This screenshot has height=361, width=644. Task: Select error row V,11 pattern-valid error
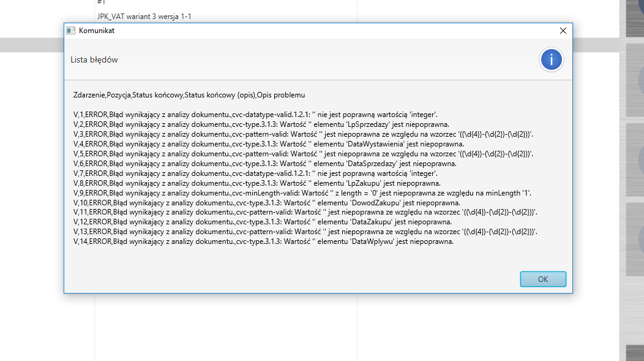305,212
